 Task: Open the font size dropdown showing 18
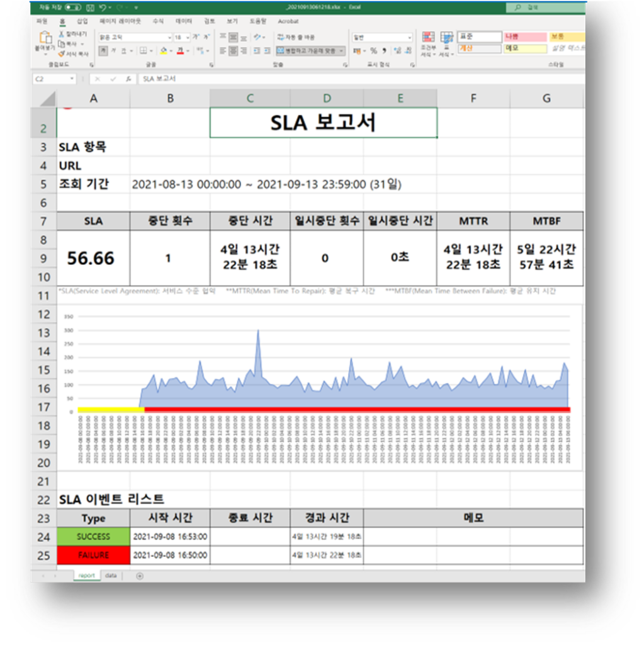187,38
